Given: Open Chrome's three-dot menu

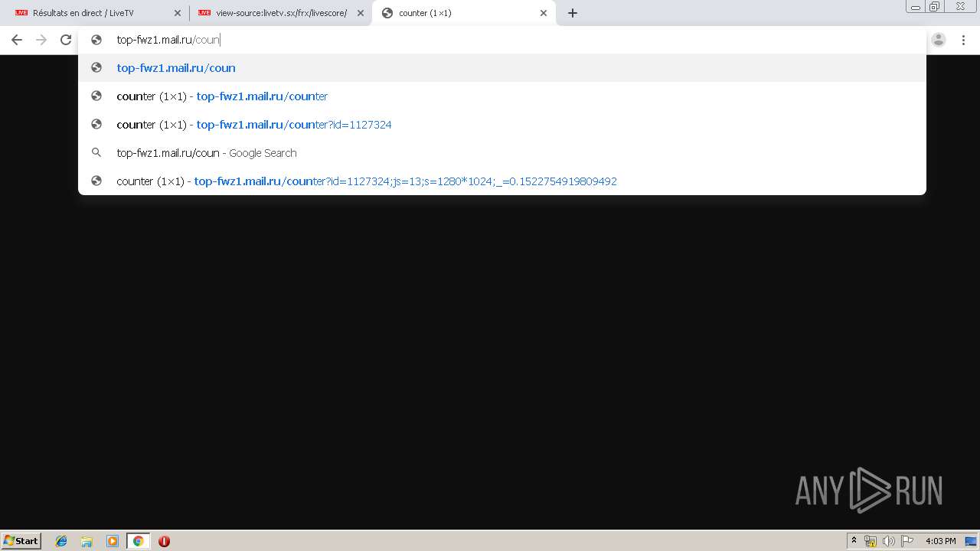Looking at the screenshot, I should pos(964,40).
